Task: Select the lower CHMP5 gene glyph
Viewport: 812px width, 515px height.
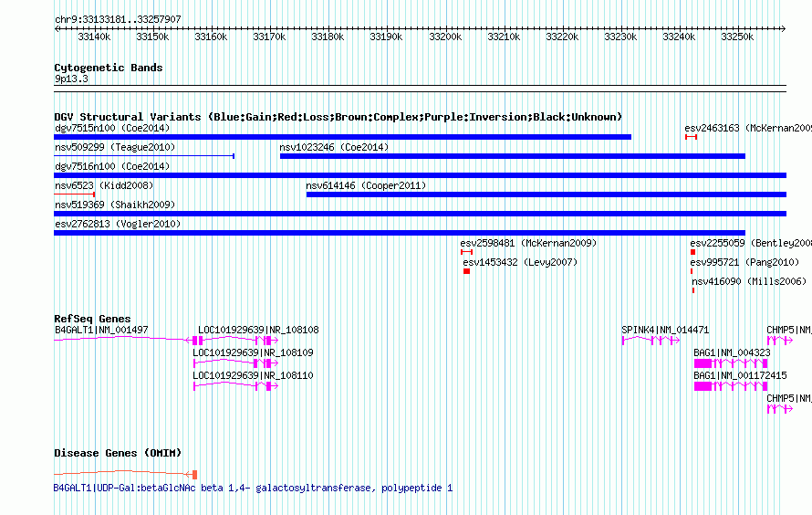Action: [x=780, y=408]
